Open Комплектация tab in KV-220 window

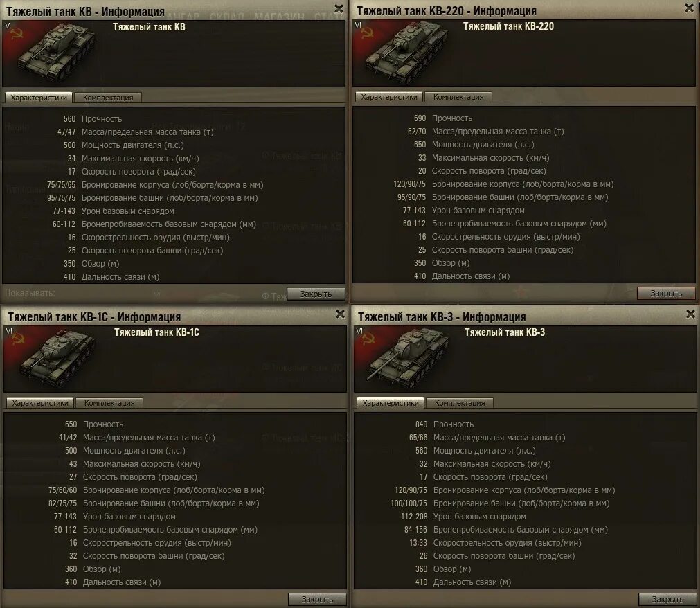[x=458, y=97]
